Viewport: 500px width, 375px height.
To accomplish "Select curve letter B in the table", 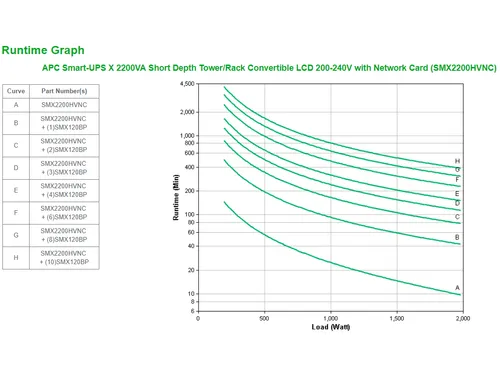I will pos(16,123).
